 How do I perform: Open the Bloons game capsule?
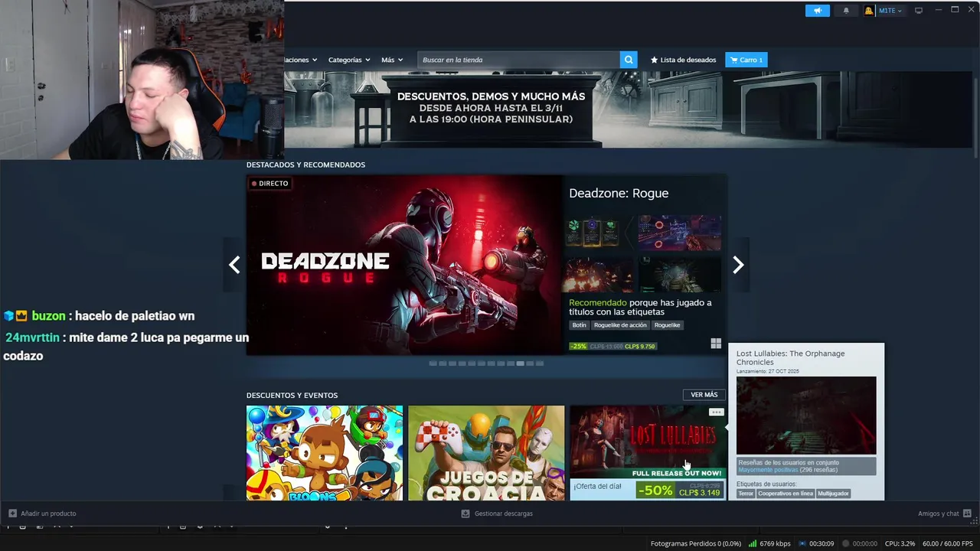point(325,453)
